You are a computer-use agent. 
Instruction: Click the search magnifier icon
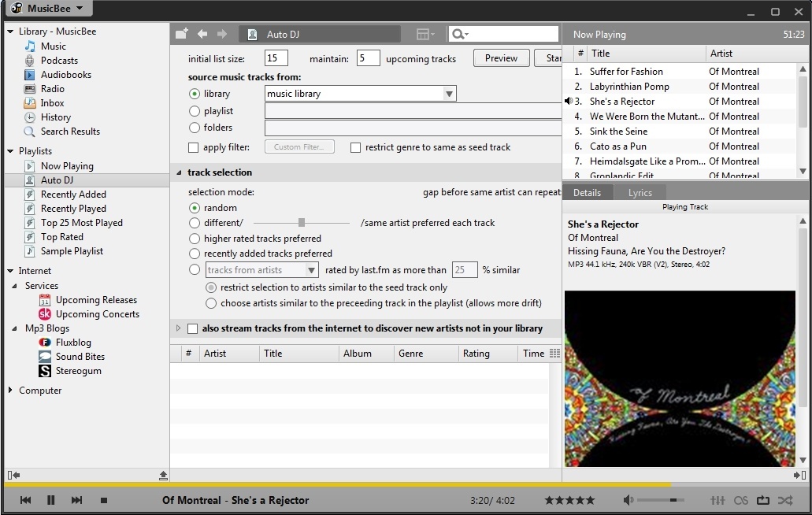(x=459, y=34)
